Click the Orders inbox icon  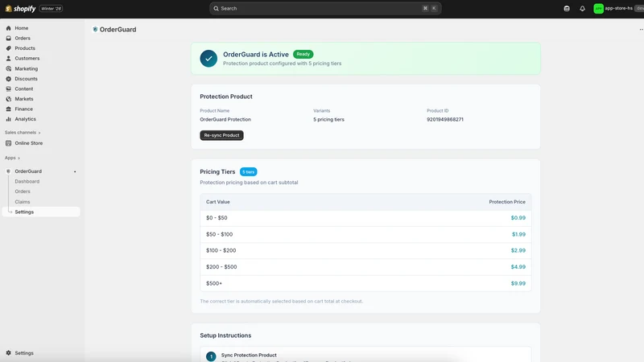(8, 38)
